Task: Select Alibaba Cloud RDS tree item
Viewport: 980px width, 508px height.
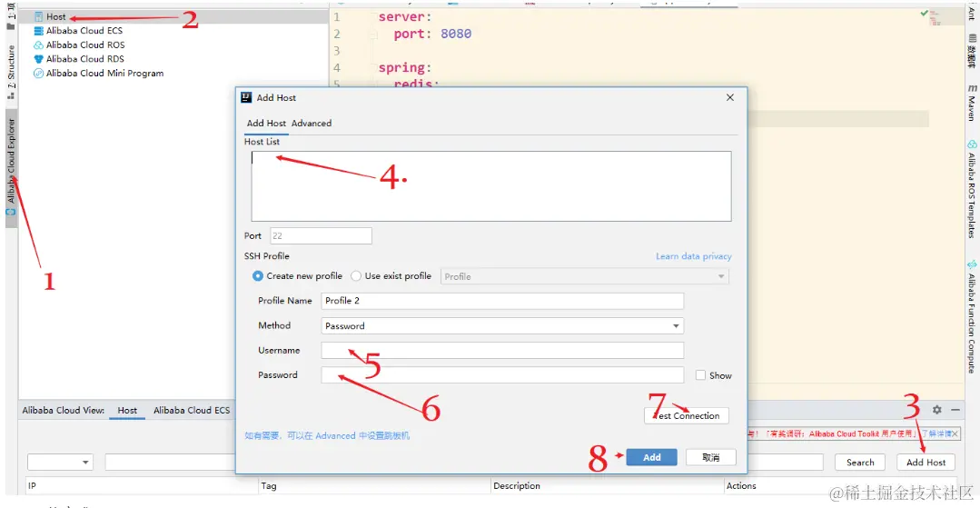Action: [79, 59]
